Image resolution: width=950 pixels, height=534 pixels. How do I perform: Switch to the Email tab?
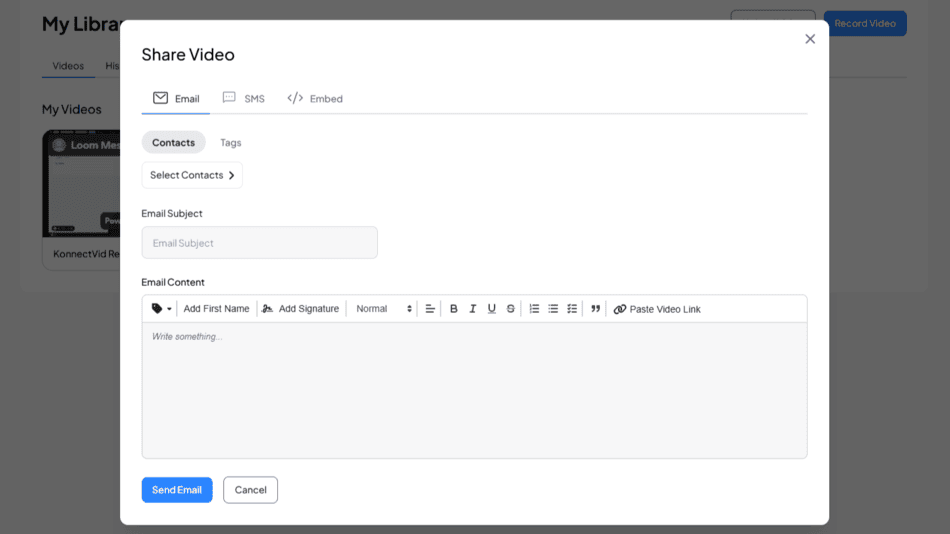pos(176,98)
